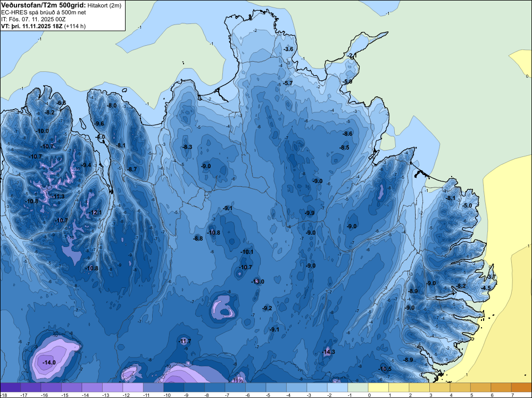Viewport: 532px width, 398px height.
Task: Click the 'EC-HRES spá brúuð á 500m net' line
Action: (x=44, y=13)
